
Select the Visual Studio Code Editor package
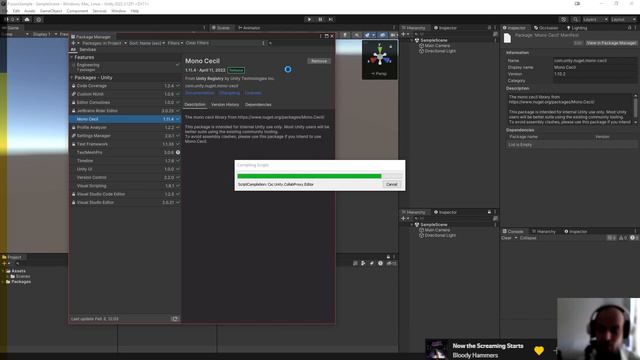[125, 194]
